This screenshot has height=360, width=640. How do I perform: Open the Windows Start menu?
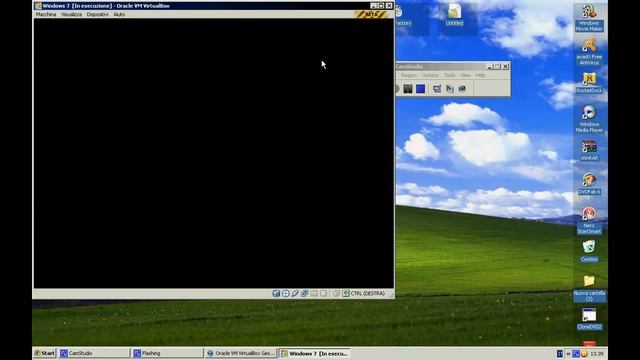[x=45, y=353]
